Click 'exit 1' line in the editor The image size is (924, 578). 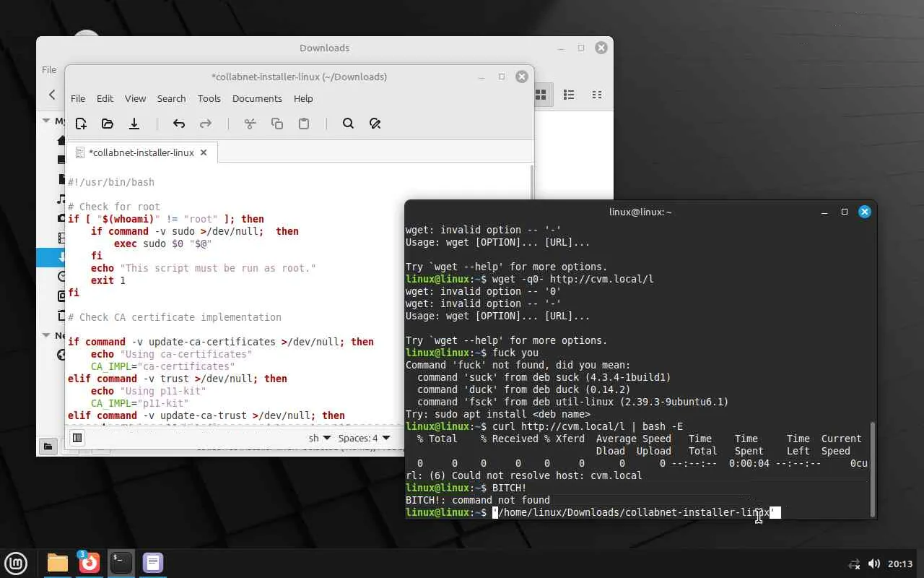tap(108, 280)
